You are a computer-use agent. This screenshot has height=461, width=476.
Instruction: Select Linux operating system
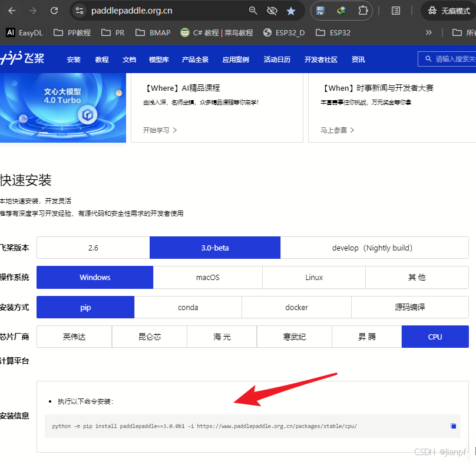314,277
